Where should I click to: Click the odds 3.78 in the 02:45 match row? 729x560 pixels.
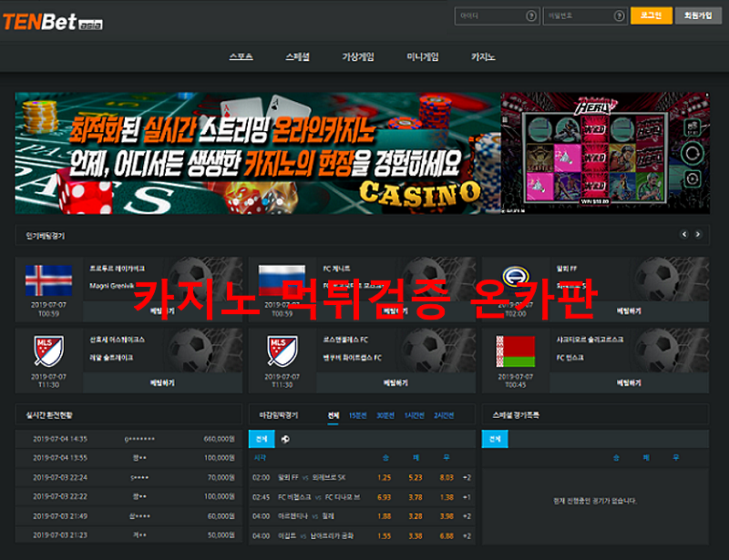coord(416,497)
